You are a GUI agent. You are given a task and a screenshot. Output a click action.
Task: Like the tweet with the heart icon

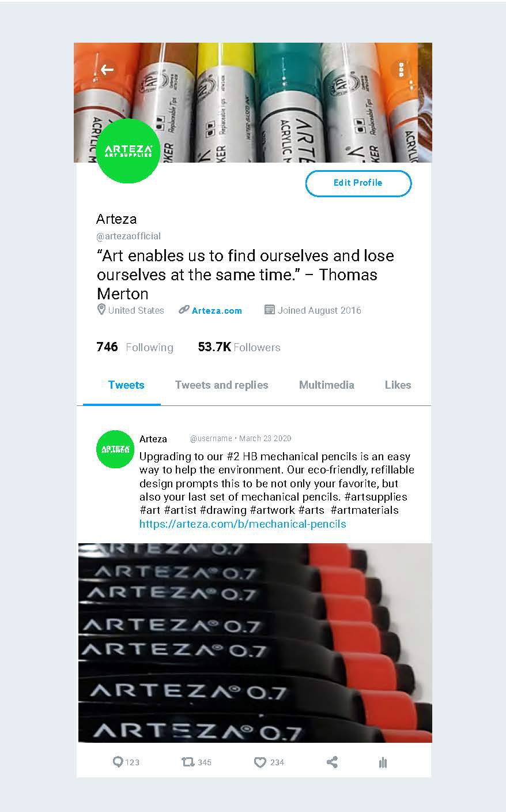(x=260, y=762)
